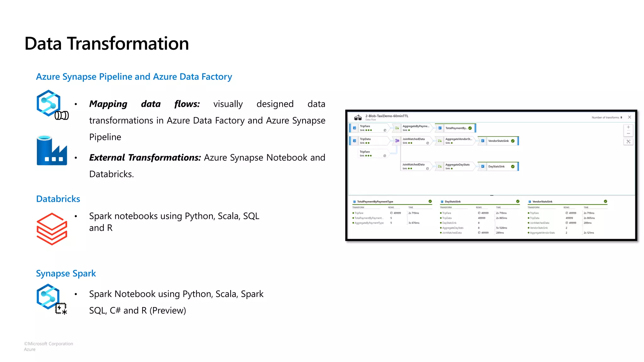The height and width of the screenshot is (362, 644).
Task: Click AggregateVendorStats row in VendorStatsSink table
Action: pyautogui.click(x=567, y=233)
